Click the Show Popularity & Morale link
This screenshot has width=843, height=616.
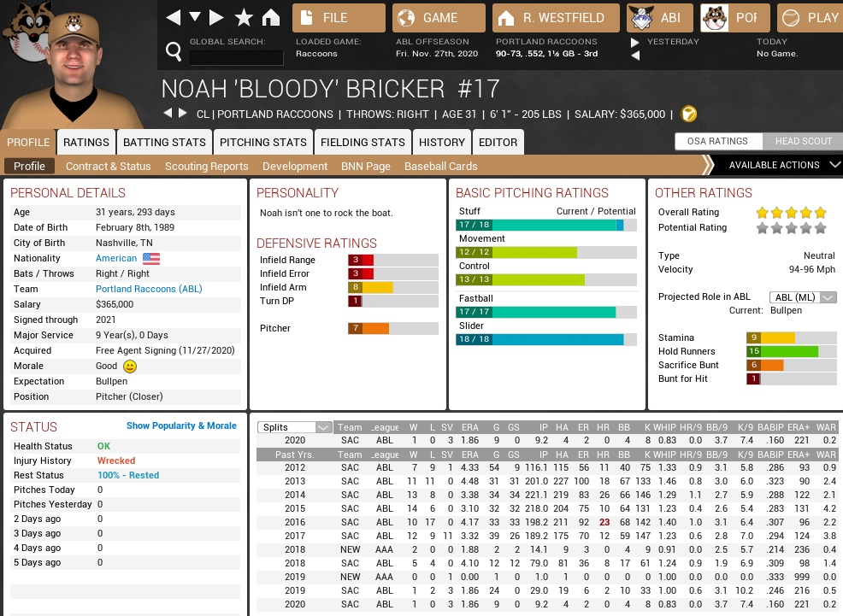181,425
